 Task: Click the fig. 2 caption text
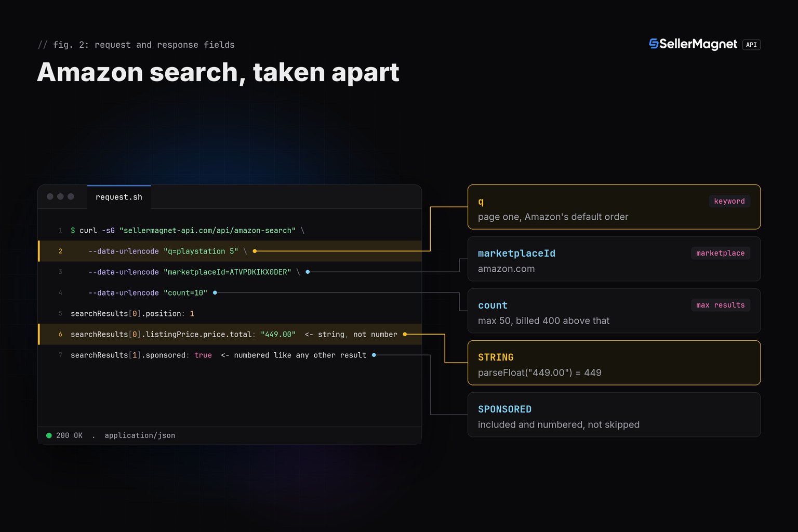click(136, 45)
